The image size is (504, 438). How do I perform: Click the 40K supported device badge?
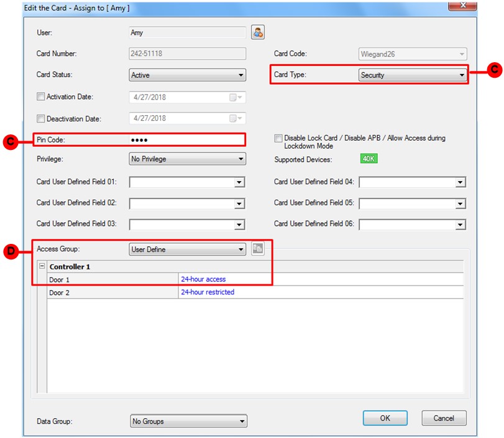coord(369,159)
